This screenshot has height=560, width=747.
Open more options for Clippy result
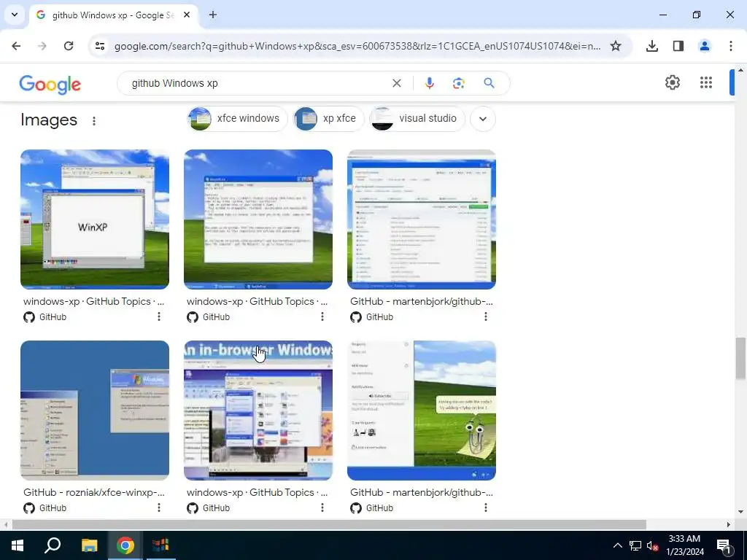point(485,507)
